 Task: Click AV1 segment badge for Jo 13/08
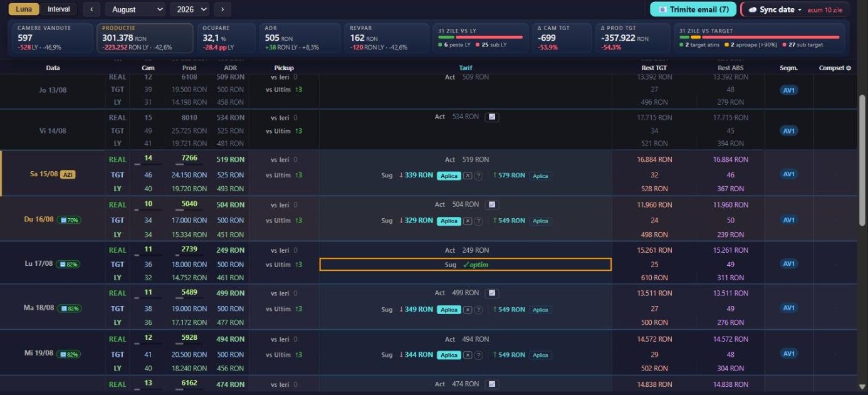point(788,90)
